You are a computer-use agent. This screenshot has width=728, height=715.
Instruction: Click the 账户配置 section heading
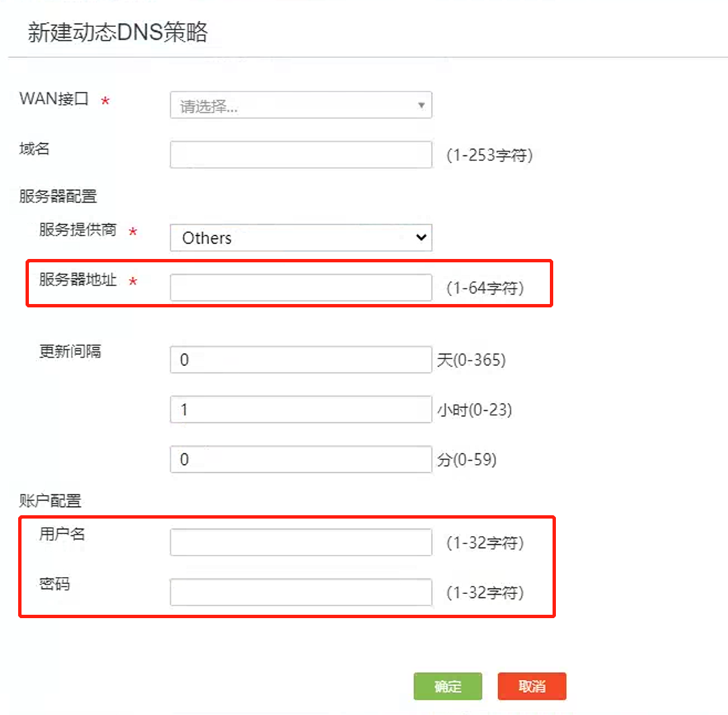click(50, 500)
